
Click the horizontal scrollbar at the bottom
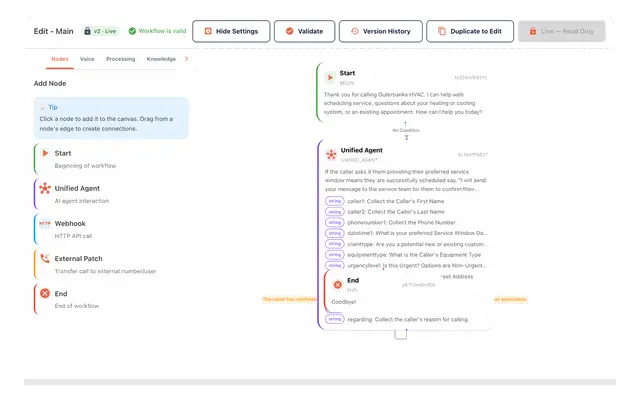click(x=320, y=382)
